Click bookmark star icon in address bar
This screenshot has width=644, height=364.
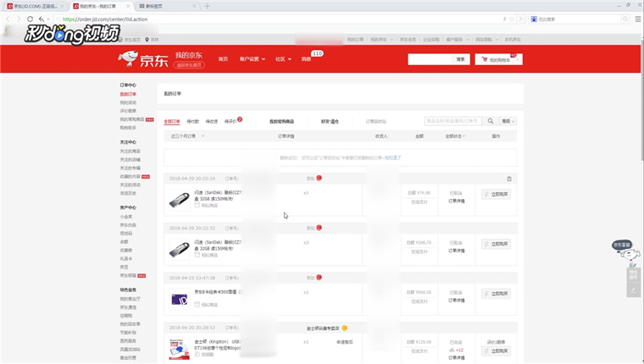click(x=512, y=19)
